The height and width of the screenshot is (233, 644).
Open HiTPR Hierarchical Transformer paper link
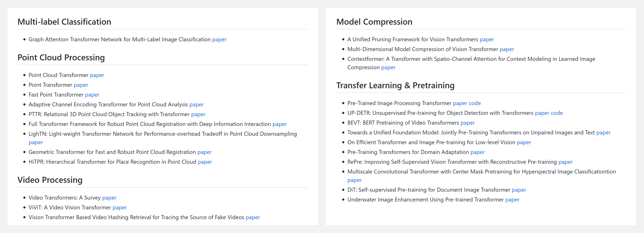(x=205, y=162)
